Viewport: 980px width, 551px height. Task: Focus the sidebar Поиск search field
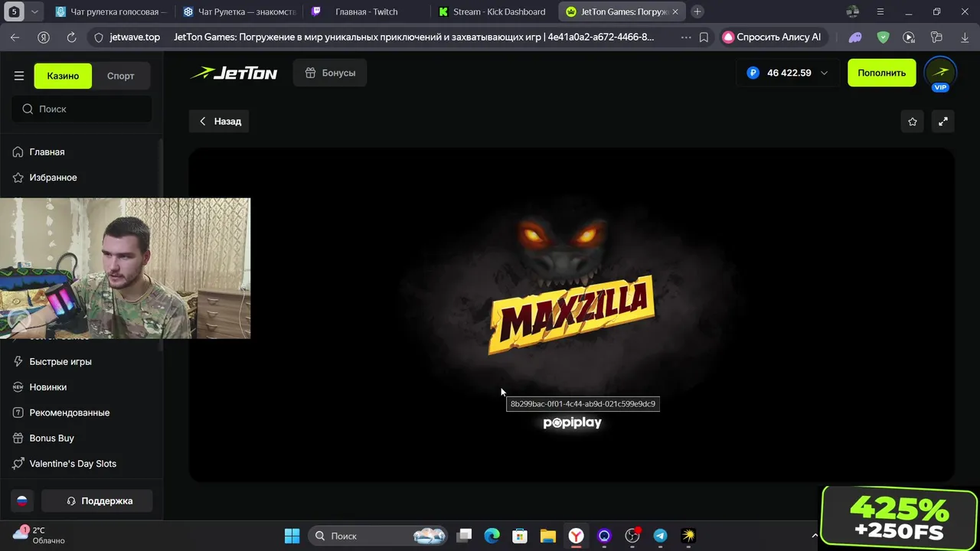[x=82, y=109]
